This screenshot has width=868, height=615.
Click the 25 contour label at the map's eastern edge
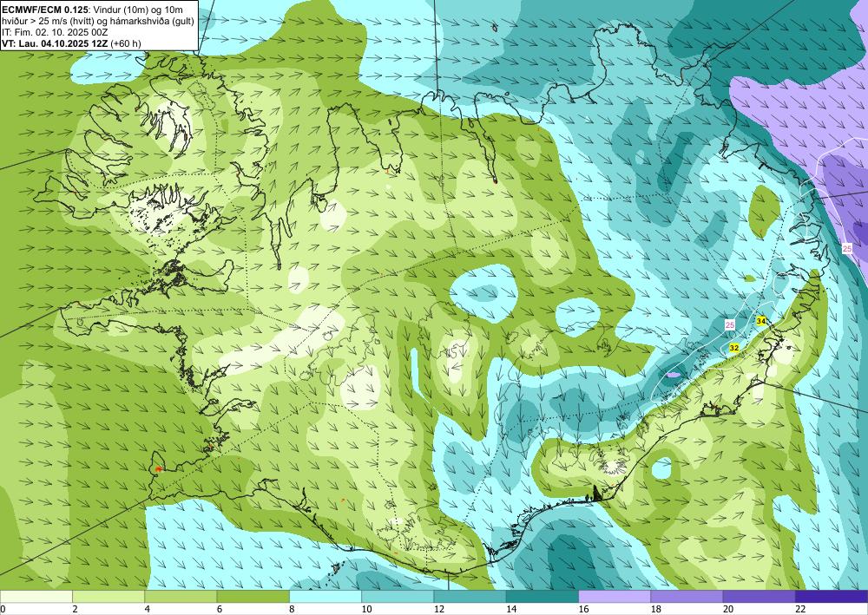point(847,249)
